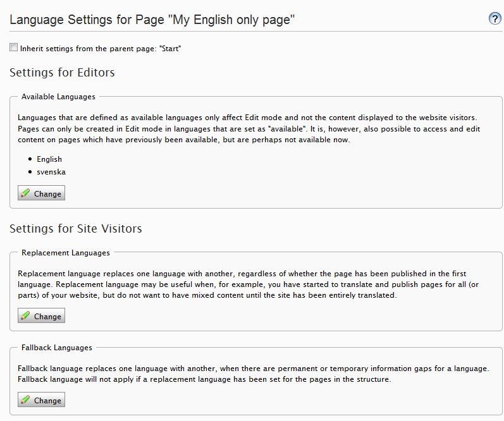Screen dimensions: 504x421
Task: Click the 'Settings for Editors' heading
Action: pyautogui.click(x=62, y=72)
